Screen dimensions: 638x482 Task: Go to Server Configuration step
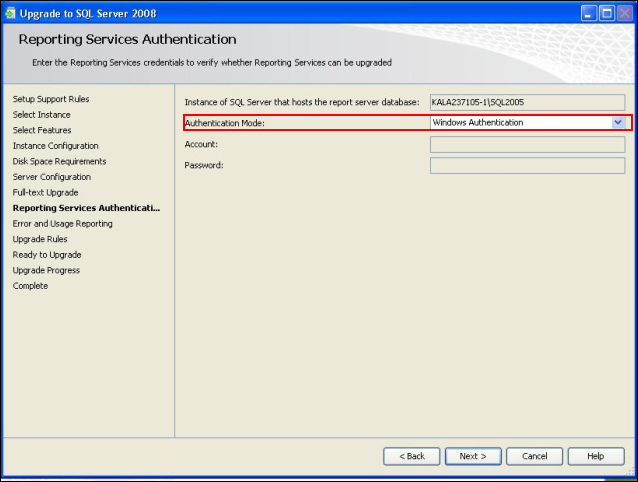click(52, 177)
